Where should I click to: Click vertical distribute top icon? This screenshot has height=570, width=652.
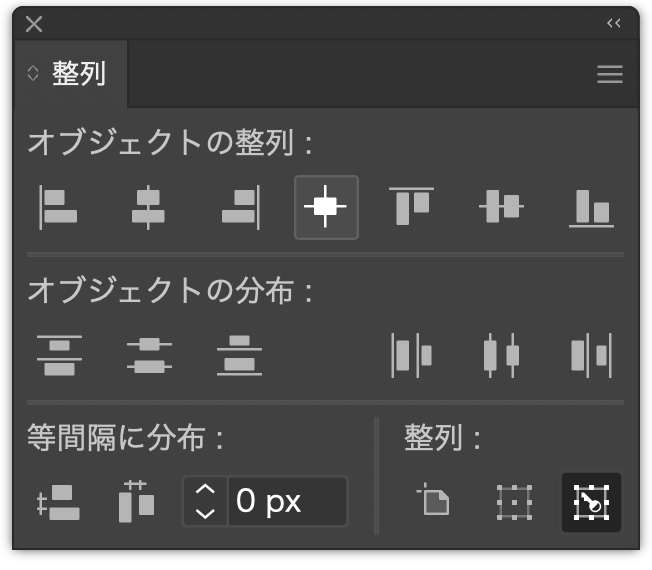click(x=59, y=355)
